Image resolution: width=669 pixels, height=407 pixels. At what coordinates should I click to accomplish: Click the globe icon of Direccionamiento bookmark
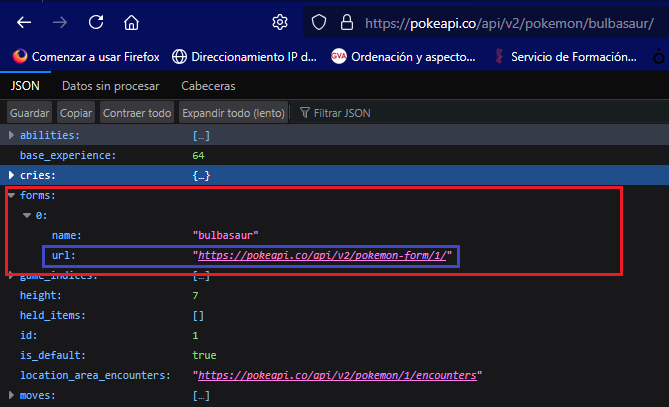[x=179, y=57]
